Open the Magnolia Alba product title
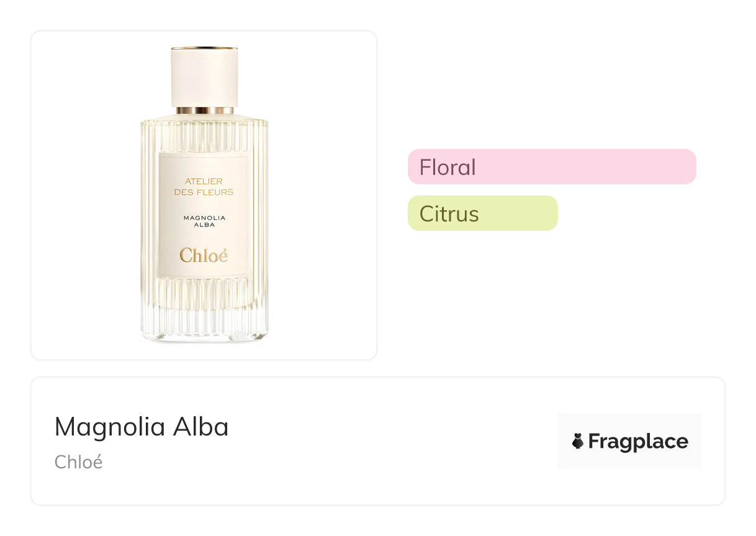This screenshot has width=756, height=536. (x=142, y=427)
